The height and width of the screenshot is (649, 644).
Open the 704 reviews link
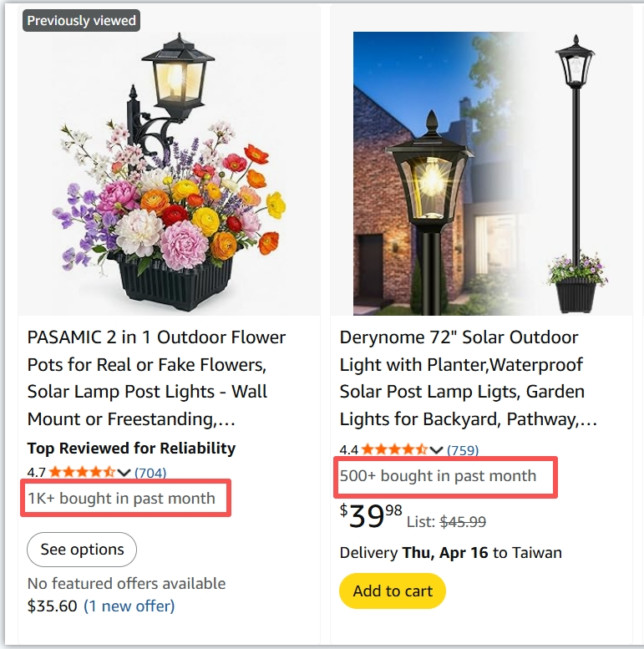point(150,473)
